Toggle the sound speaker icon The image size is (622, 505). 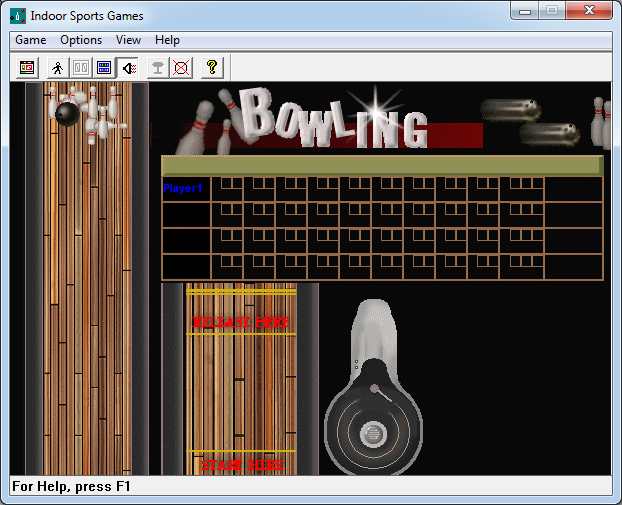click(x=128, y=67)
